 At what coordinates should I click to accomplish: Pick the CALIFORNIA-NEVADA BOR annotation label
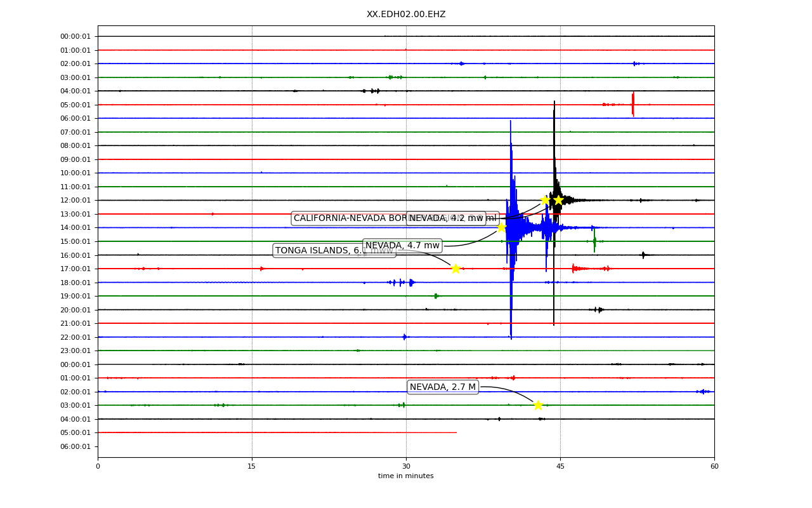click(x=349, y=218)
